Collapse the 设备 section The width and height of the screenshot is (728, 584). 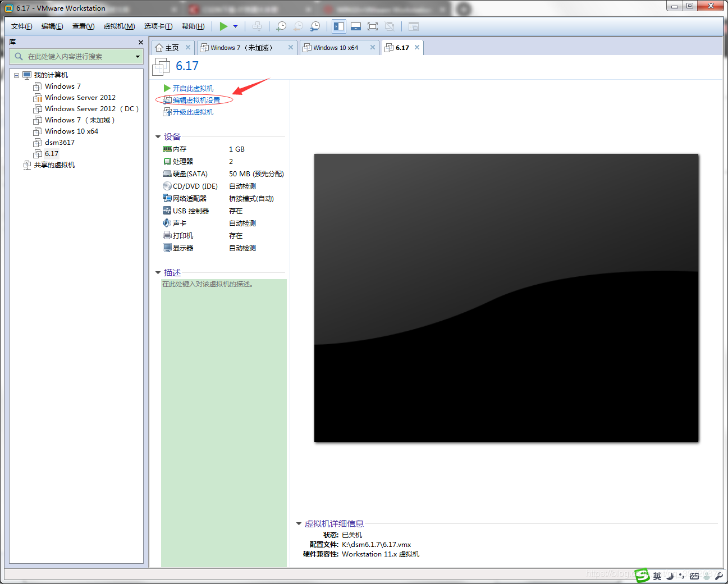click(158, 137)
